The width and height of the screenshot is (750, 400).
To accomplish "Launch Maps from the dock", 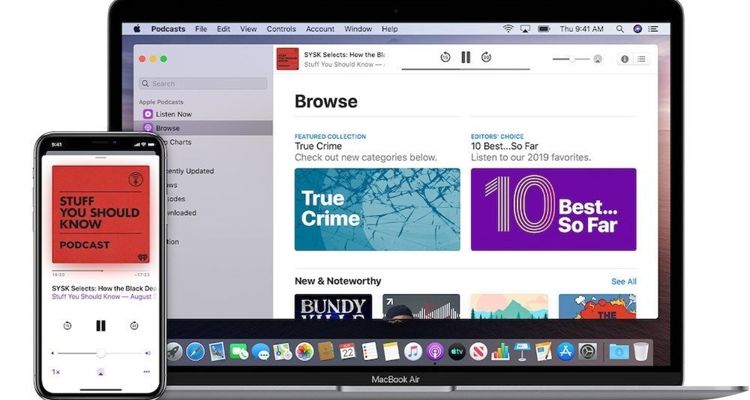I will [282, 352].
